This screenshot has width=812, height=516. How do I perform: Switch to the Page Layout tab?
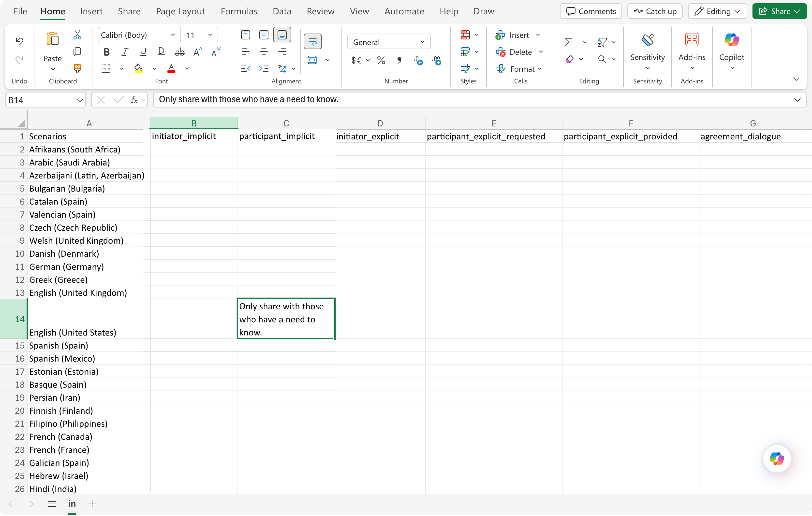coord(180,11)
